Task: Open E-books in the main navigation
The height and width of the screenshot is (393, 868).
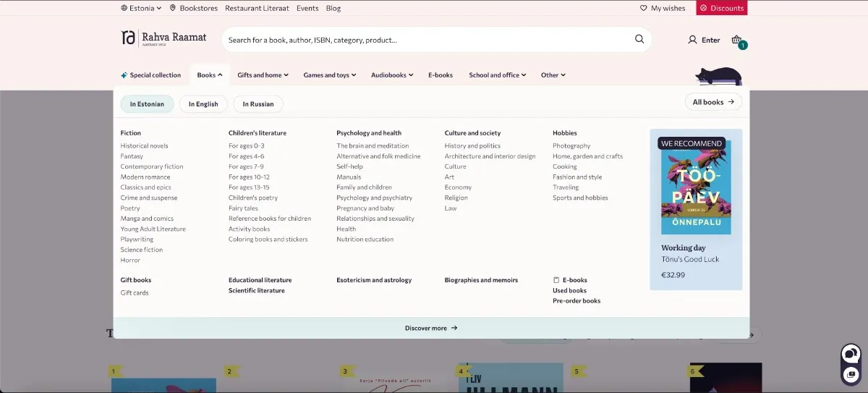Action: (x=441, y=75)
